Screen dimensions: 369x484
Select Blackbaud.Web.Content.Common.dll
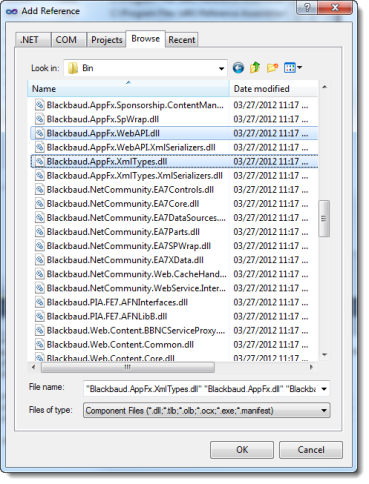120,344
